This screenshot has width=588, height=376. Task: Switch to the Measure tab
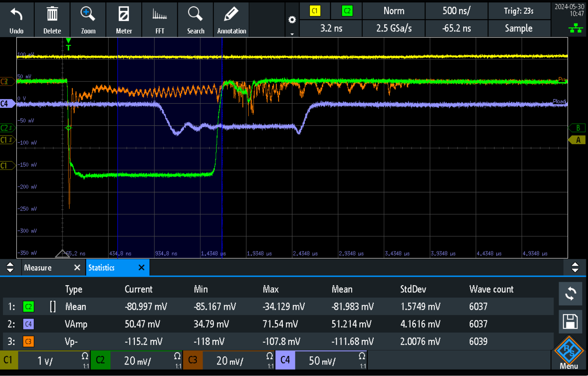point(38,268)
